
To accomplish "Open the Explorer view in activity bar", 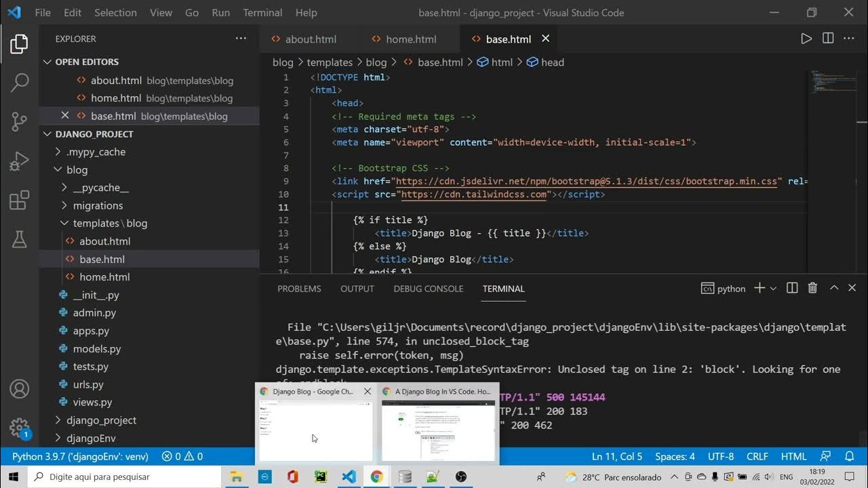I will pyautogui.click(x=19, y=45).
